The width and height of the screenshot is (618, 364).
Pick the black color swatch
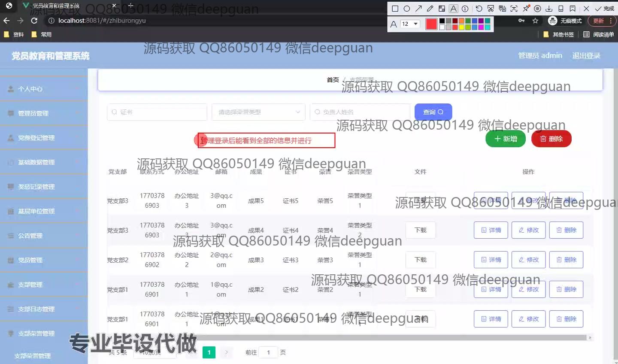(x=442, y=21)
